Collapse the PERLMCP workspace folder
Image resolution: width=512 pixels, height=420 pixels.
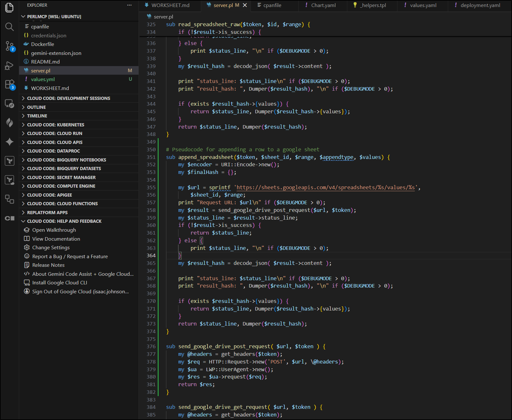[23, 17]
